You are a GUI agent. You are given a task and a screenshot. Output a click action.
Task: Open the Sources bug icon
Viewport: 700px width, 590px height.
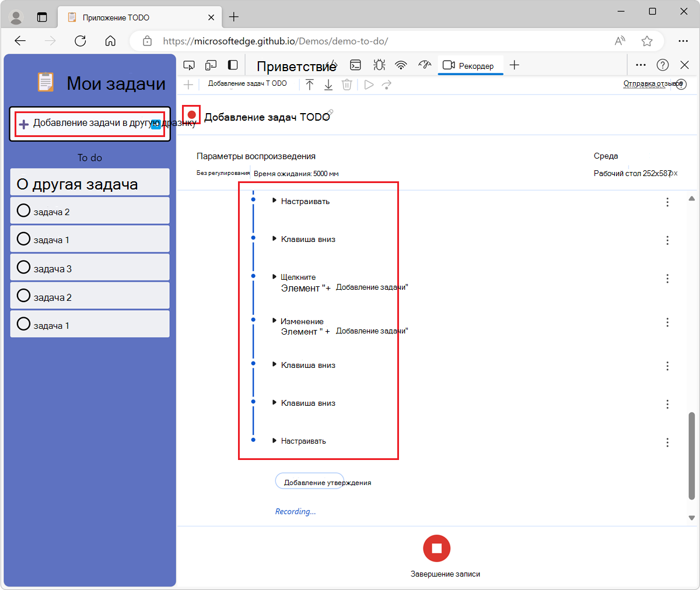pyautogui.click(x=379, y=65)
